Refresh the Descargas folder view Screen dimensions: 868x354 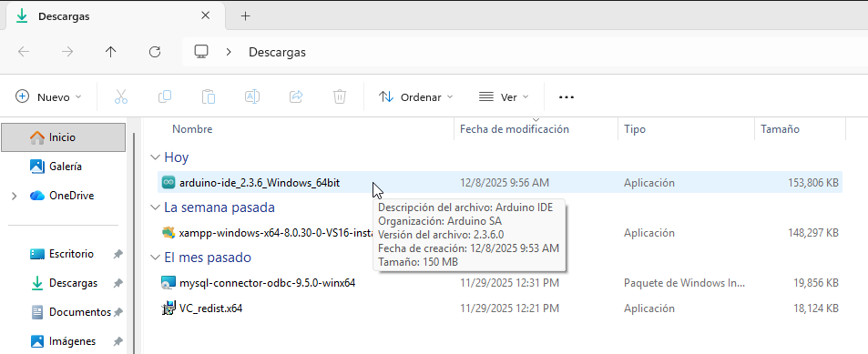pos(155,52)
